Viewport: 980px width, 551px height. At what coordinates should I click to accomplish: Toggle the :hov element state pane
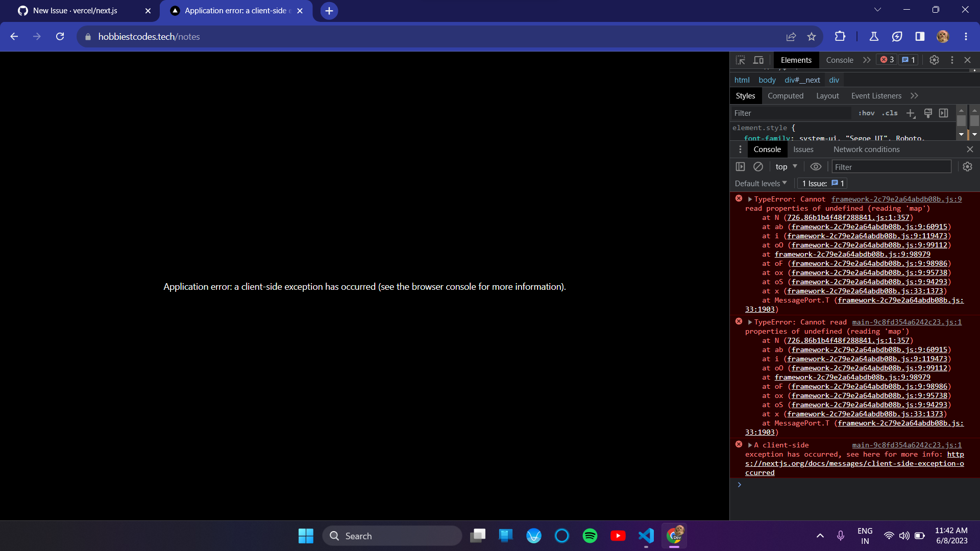(867, 113)
